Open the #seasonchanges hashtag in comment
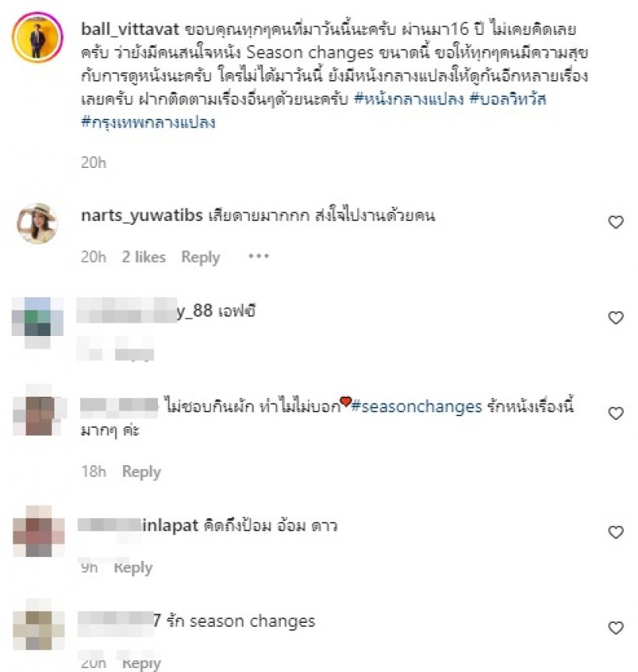Image resolution: width=638 pixels, height=672 pixels. (x=416, y=406)
